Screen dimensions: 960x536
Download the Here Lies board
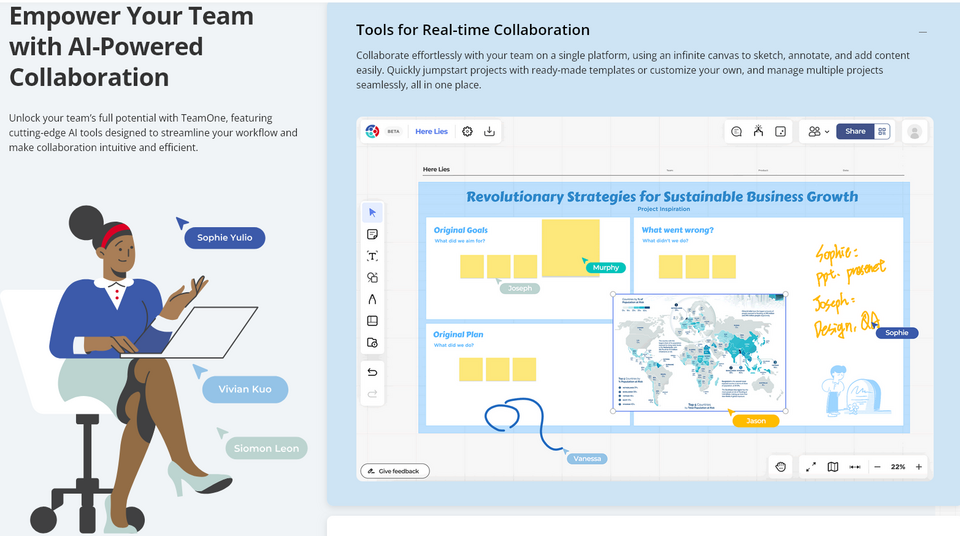point(489,131)
